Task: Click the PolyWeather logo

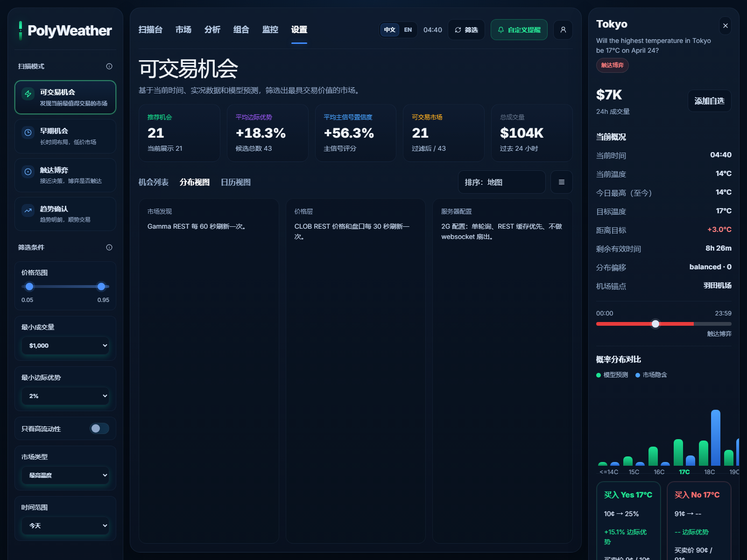Action: [65, 31]
